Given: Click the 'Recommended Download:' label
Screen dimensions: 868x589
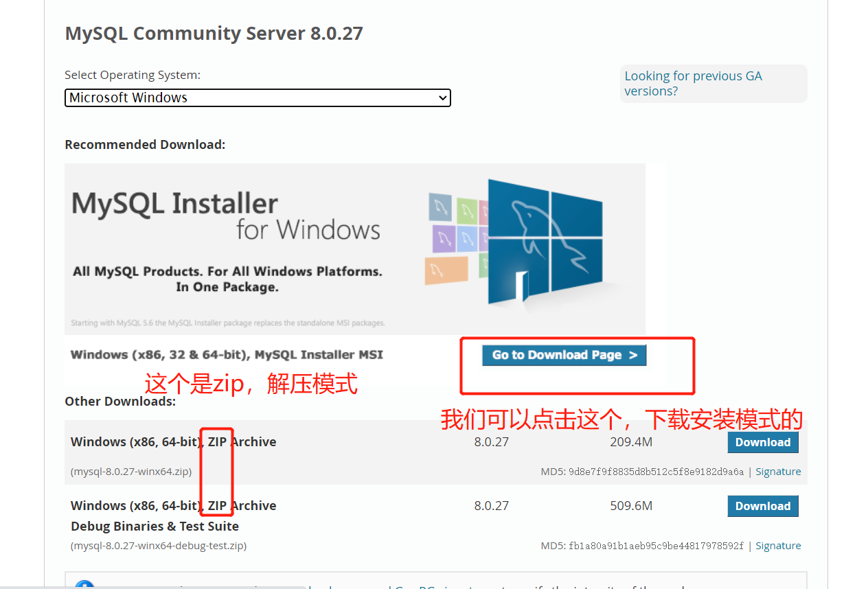Looking at the screenshot, I should pyautogui.click(x=145, y=145).
